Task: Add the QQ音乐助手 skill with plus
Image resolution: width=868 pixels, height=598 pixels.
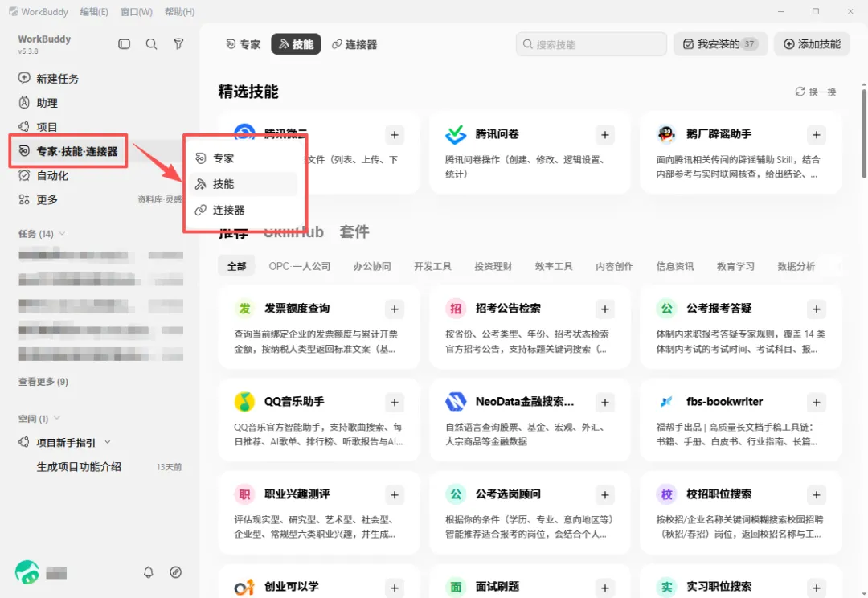Action: point(394,402)
